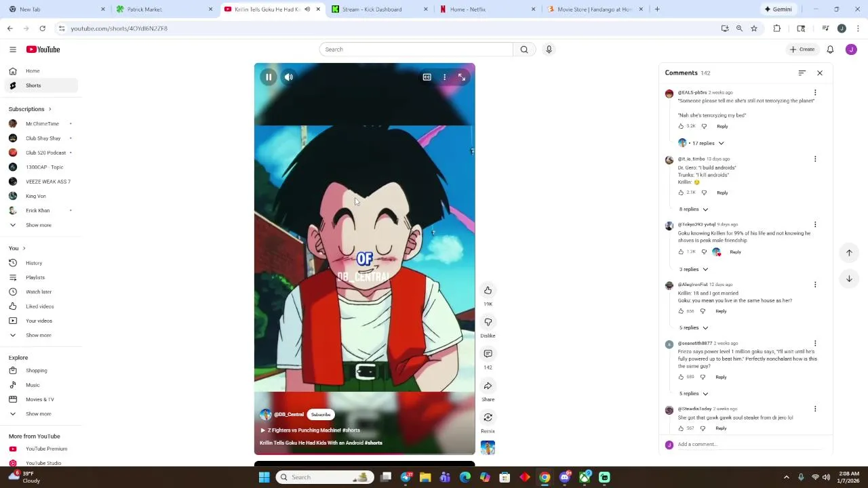The height and width of the screenshot is (488, 868).
Task: Click the search magnifier button
Action: point(524,49)
